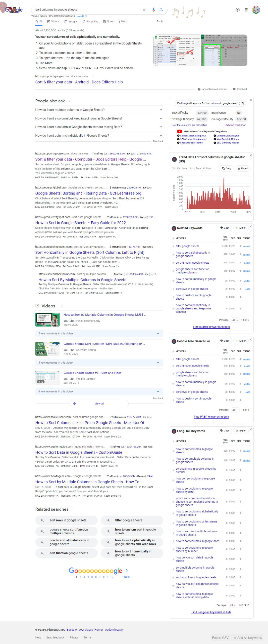Click Copy button in Trend Data widget
268x644 pixels.
click(x=227, y=169)
